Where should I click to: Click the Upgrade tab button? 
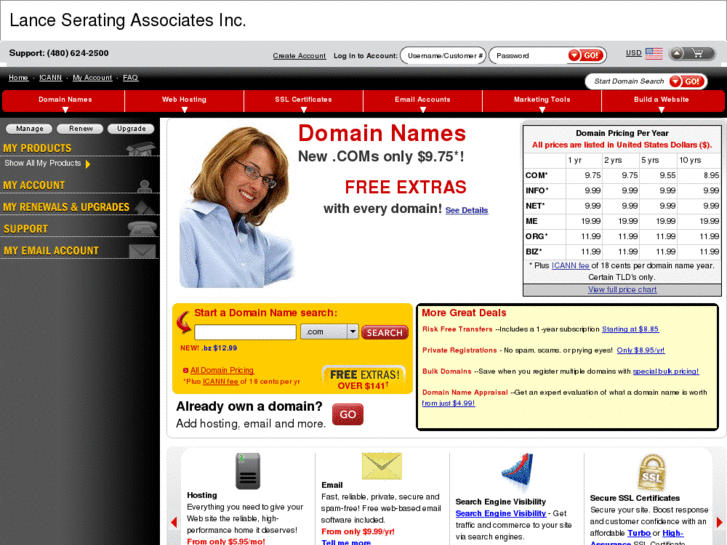[131, 128]
